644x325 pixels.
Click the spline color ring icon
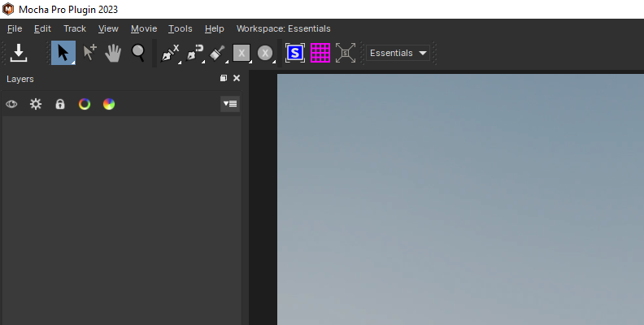pyautogui.click(x=85, y=104)
